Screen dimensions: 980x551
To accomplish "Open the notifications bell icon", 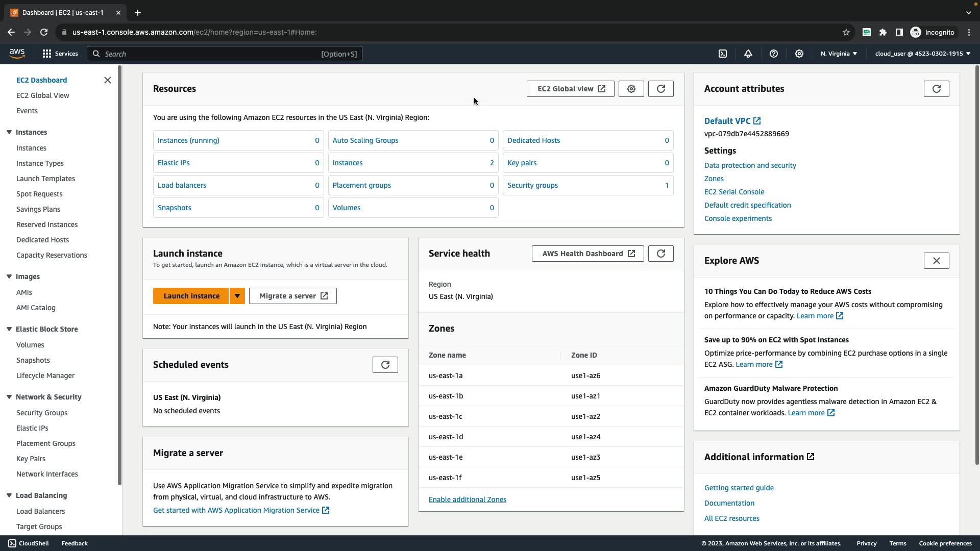I will tap(748, 54).
